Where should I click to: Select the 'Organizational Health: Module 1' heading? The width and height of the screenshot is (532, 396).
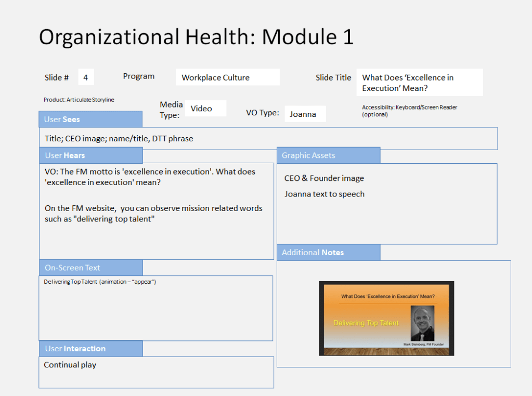(196, 37)
